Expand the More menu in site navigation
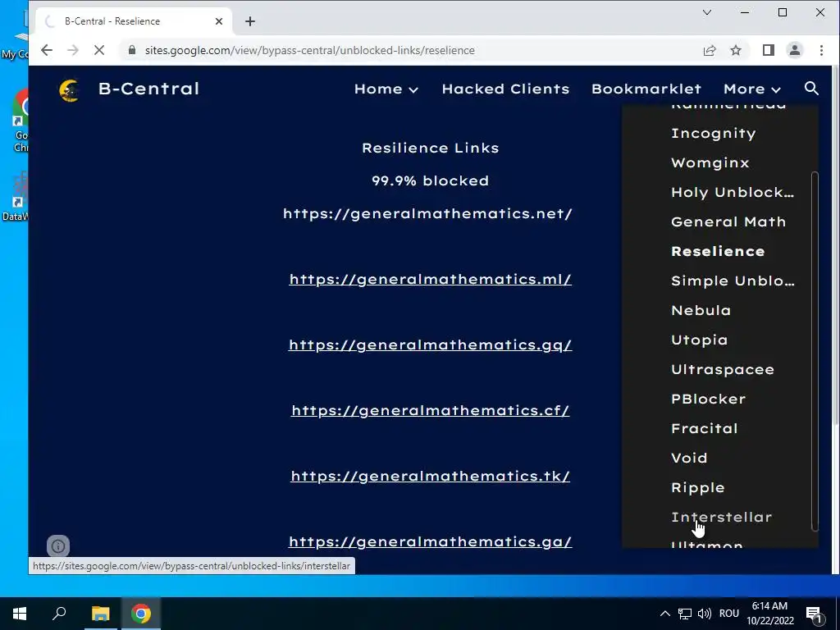 [x=752, y=89]
